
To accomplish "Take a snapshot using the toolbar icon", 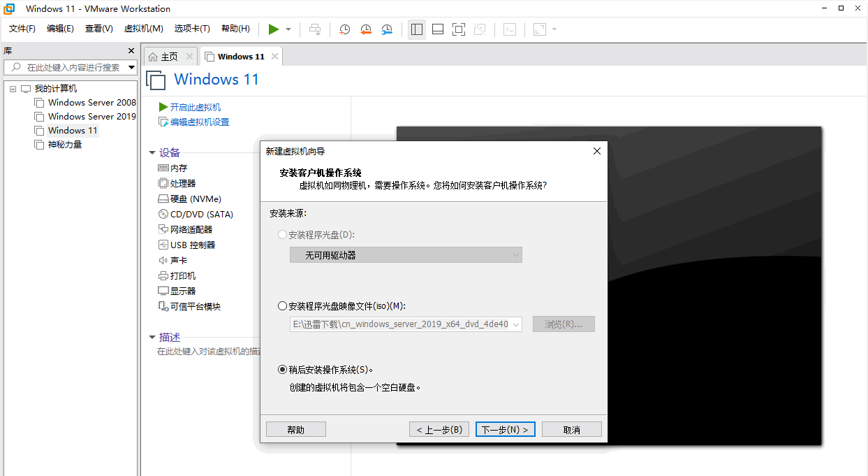I will pos(344,29).
